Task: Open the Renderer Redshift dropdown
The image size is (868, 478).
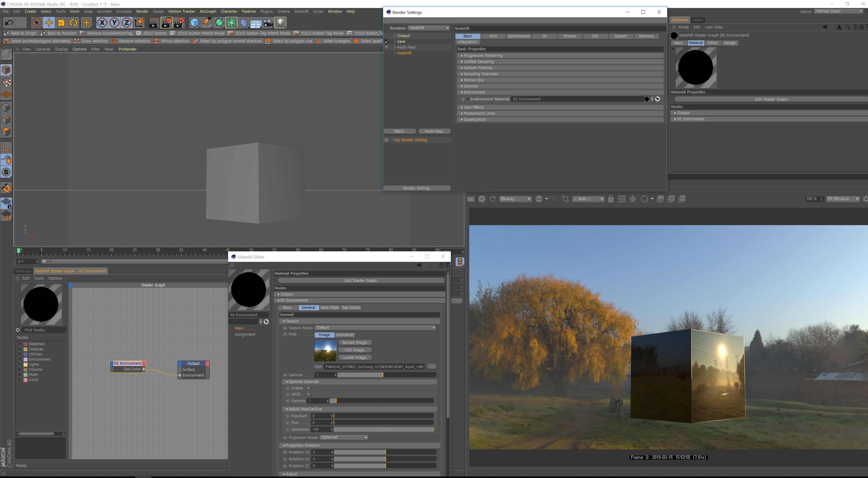Action: 429,28
